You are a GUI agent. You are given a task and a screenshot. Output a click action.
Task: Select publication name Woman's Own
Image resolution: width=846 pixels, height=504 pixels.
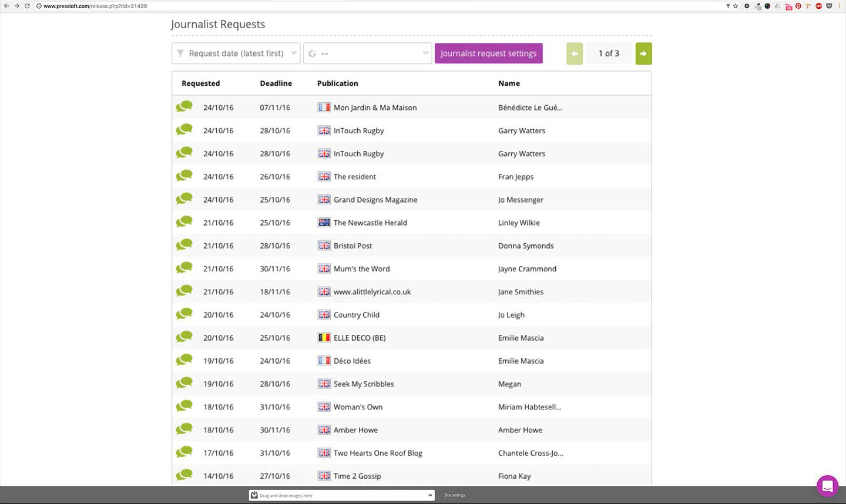358,407
